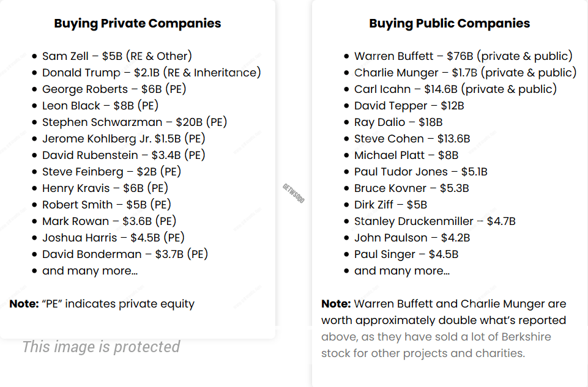The width and height of the screenshot is (588, 387).
Task: Click the GETWSODO watermark between panels
Action: tap(293, 193)
